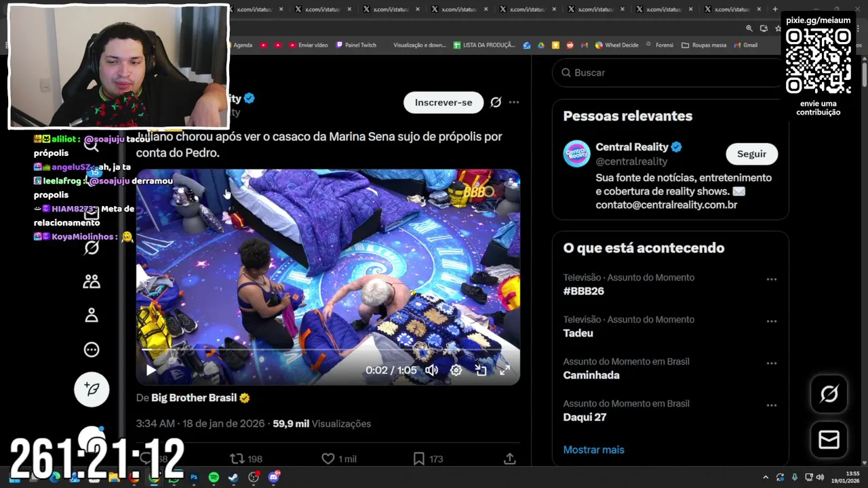Open the more options for Daqui 27
The image size is (868, 488).
[772, 405]
